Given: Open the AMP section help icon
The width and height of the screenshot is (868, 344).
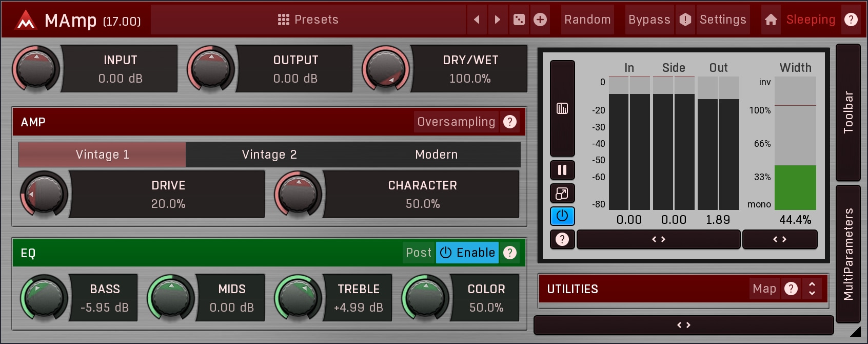Looking at the screenshot, I should click(x=509, y=122).
